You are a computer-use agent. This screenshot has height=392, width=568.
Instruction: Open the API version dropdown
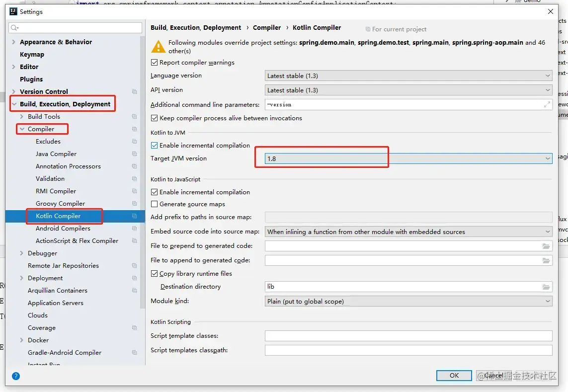408,90
